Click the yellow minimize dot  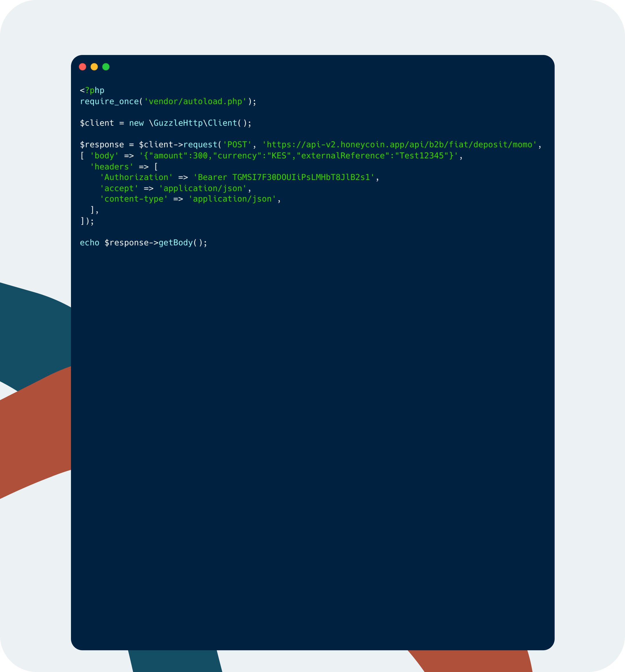point(94,67)
